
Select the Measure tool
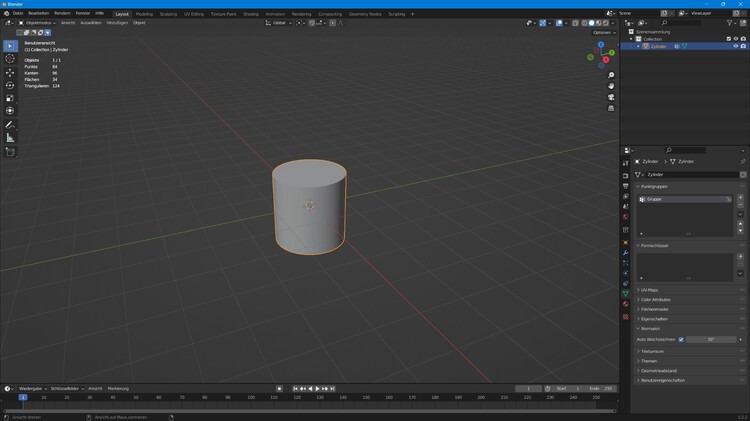point(10,138)
